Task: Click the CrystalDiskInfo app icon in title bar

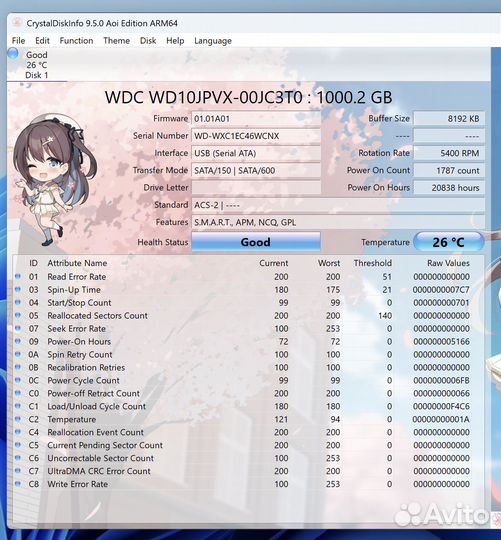Action: point(17,23)
